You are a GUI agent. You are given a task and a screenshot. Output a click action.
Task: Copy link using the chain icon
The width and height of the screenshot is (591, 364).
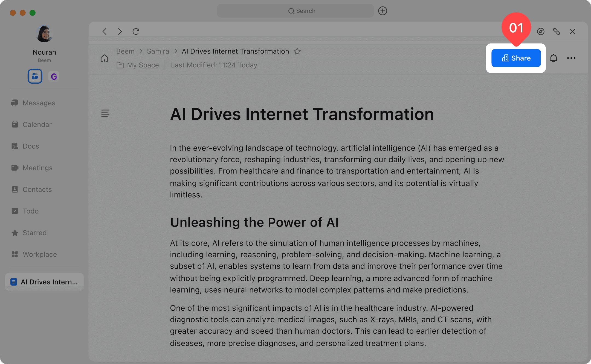pos(556,31)
